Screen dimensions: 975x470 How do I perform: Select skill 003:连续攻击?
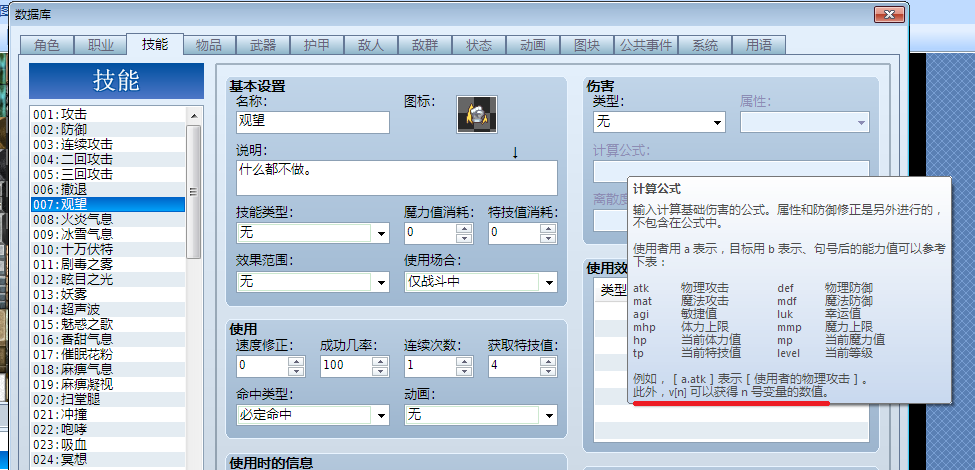(108, 144)
